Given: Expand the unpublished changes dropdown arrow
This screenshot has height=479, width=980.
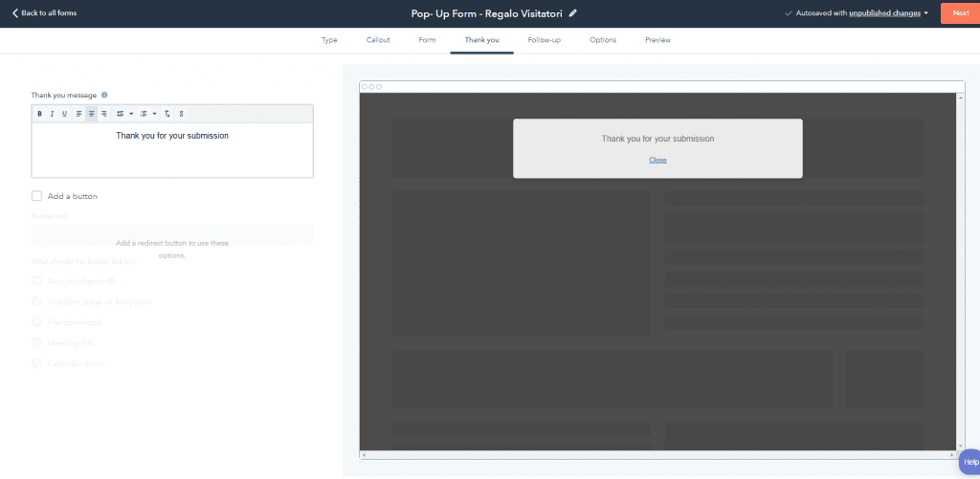Looking at the screenshot, I should (926, 13).
